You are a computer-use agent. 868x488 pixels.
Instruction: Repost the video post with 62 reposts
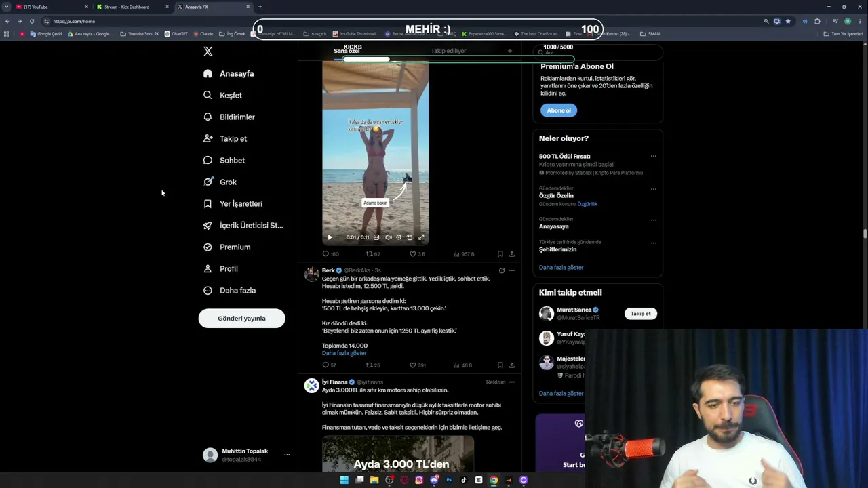(373, 254)
